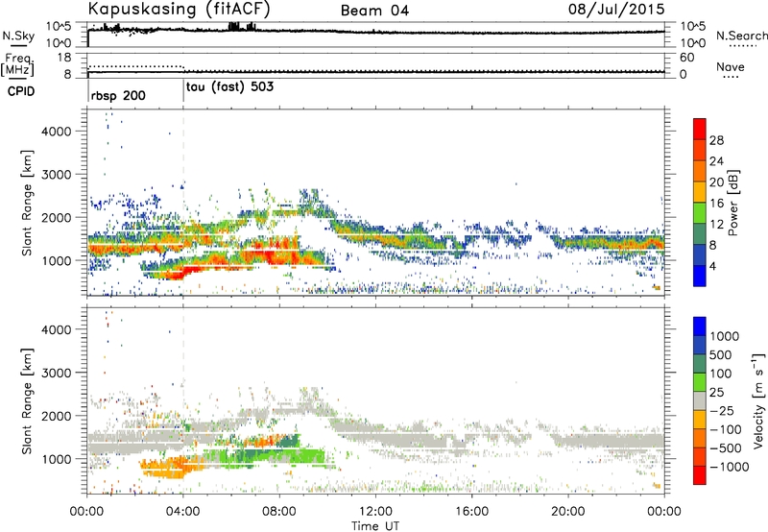Click the 'tou (fast) 503' CPID marker
This screenshot has height=532, width=768.
tap(229, 87)
